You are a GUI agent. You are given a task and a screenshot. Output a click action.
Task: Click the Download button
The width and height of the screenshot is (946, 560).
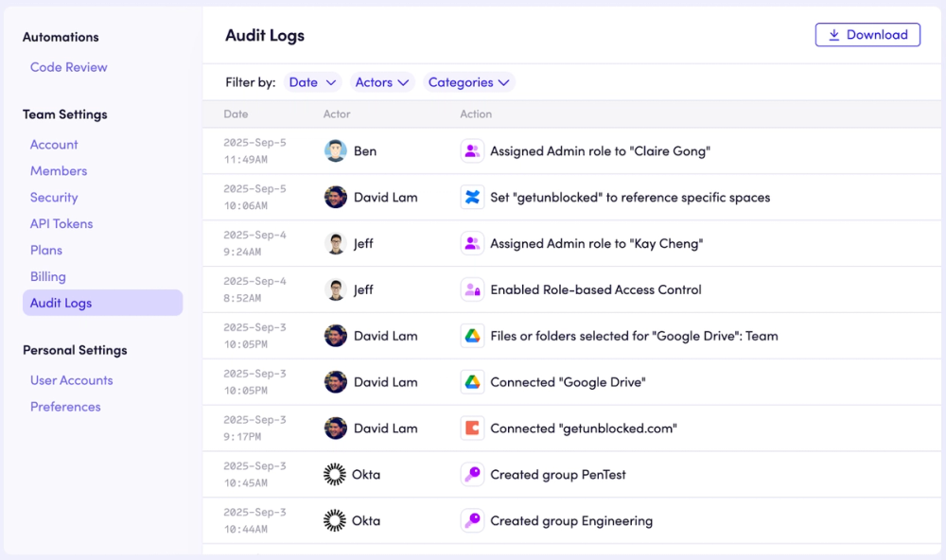[x=867, y=35]
